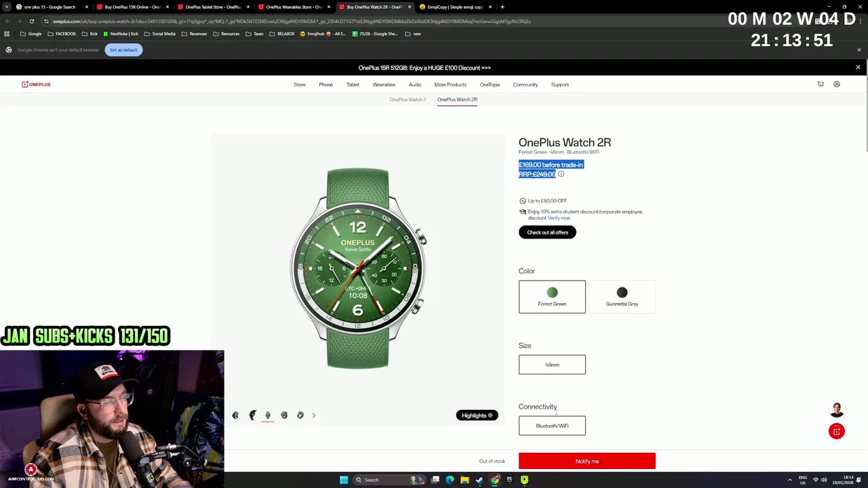Open the Phone menu

coord(325,85)
